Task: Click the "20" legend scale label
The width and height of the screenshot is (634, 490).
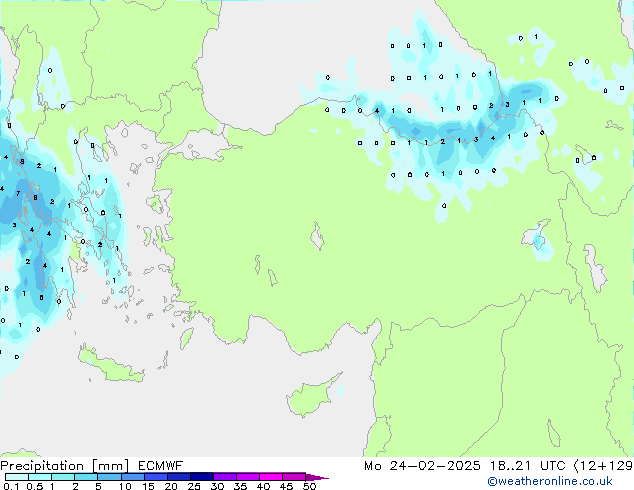Action: 171,486
